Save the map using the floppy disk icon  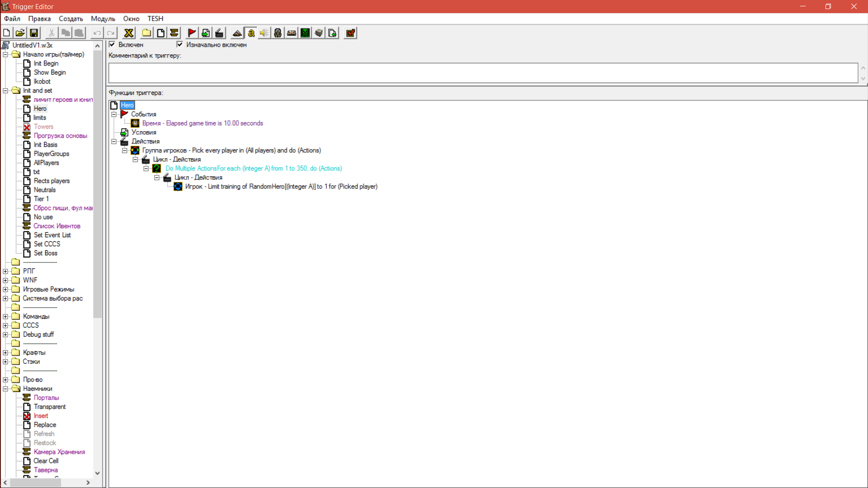pyautogui.click(x=34, y=33)
